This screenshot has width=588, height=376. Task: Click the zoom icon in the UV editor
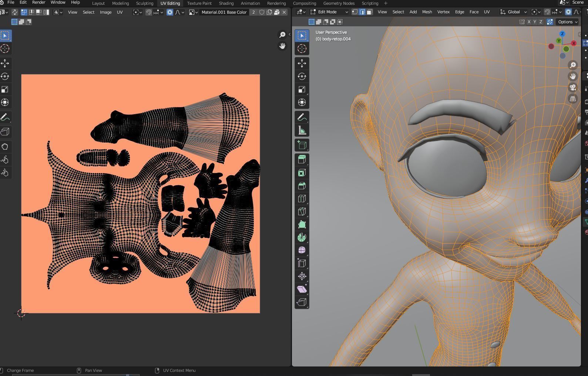[x=282, y=35]
